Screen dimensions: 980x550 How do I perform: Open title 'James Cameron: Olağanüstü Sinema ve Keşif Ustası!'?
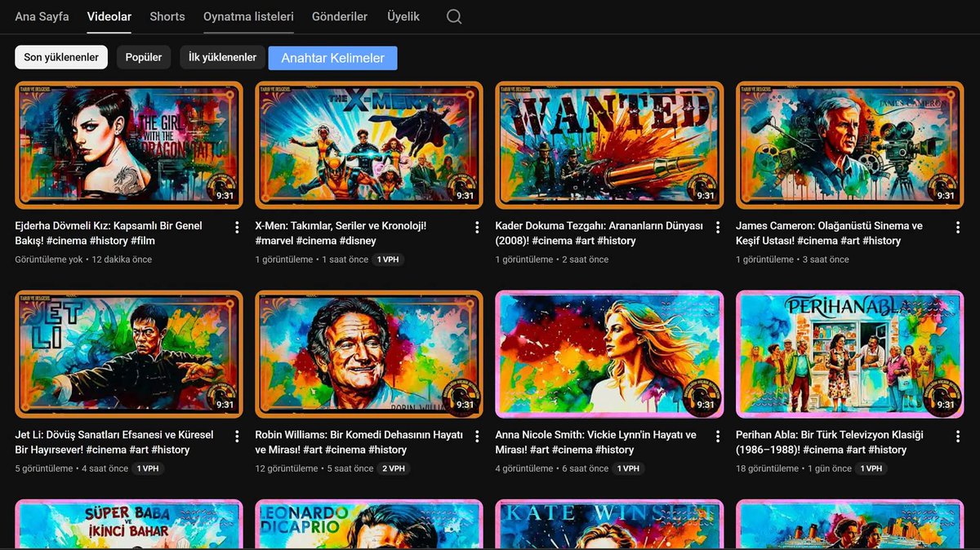[x=829, y=233]
